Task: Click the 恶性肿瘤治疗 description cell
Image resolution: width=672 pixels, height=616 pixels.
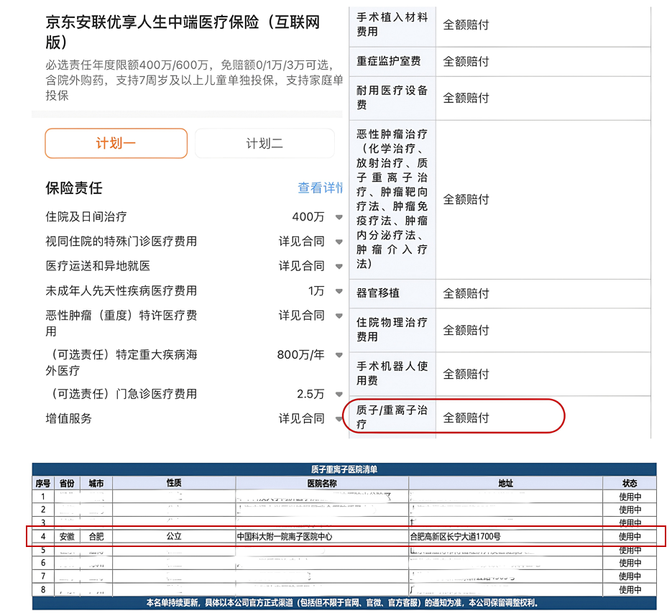Action: pos(392,199)
